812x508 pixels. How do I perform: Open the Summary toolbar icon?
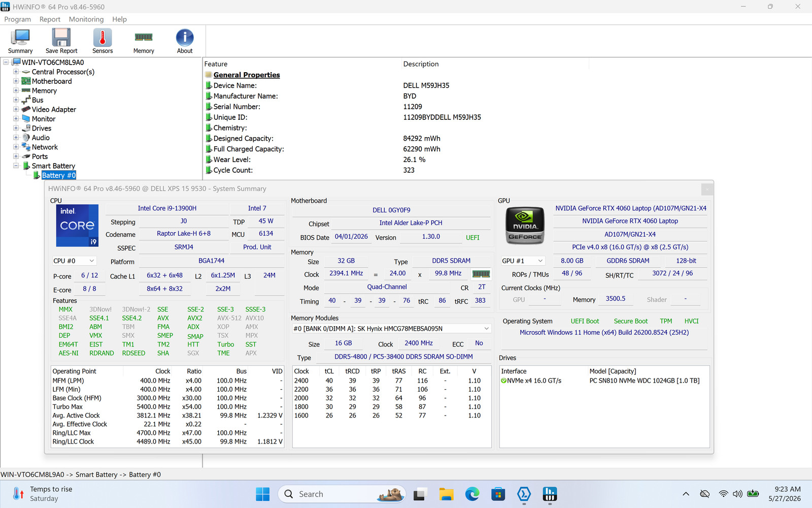pos(20,41)
